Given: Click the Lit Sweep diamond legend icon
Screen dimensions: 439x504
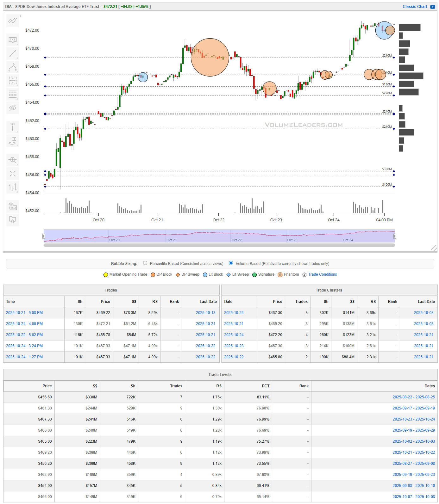Looking at the screenshot, I should pos(229,275).
